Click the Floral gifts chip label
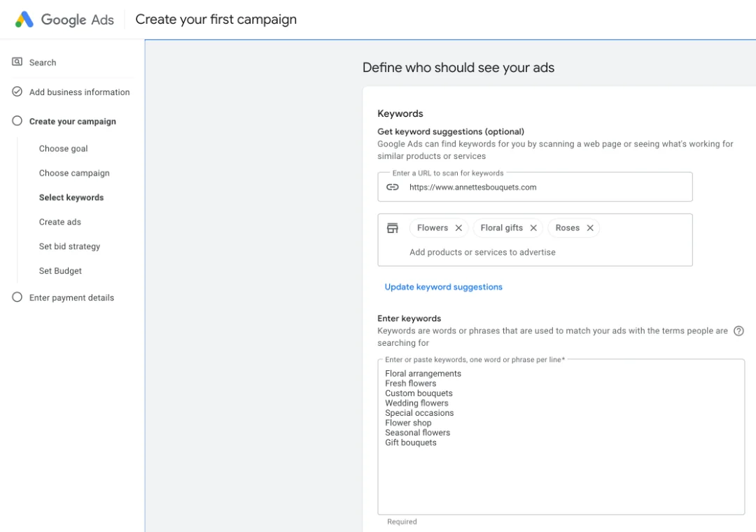 click(501, 227)
